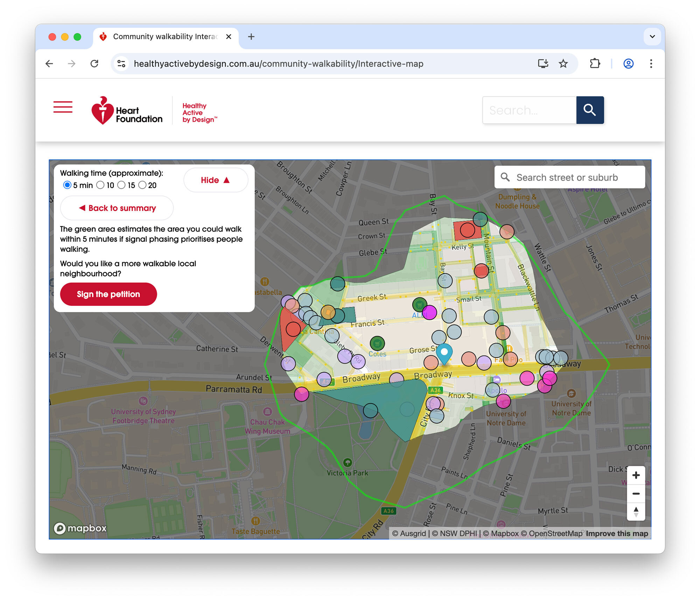The width and height of the screenshot is (700, 600).
Task: Expand the tab search chevron
Action: 652,36
